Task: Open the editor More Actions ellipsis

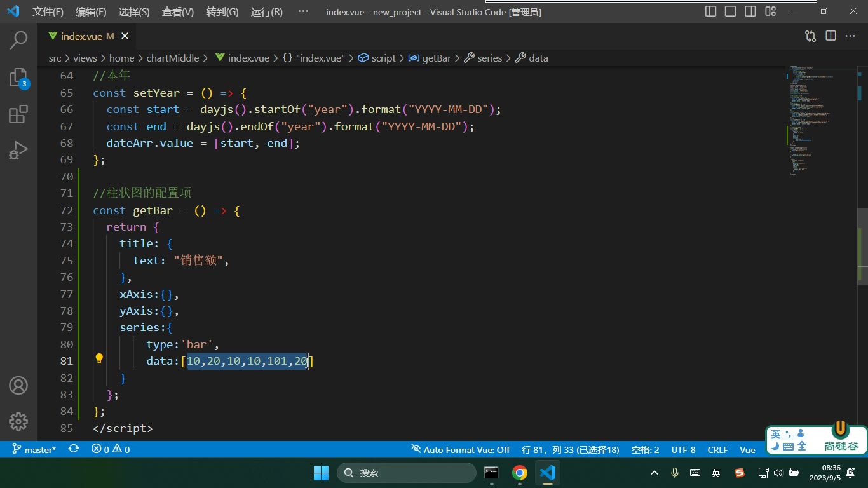Action: tap(850, 36)
